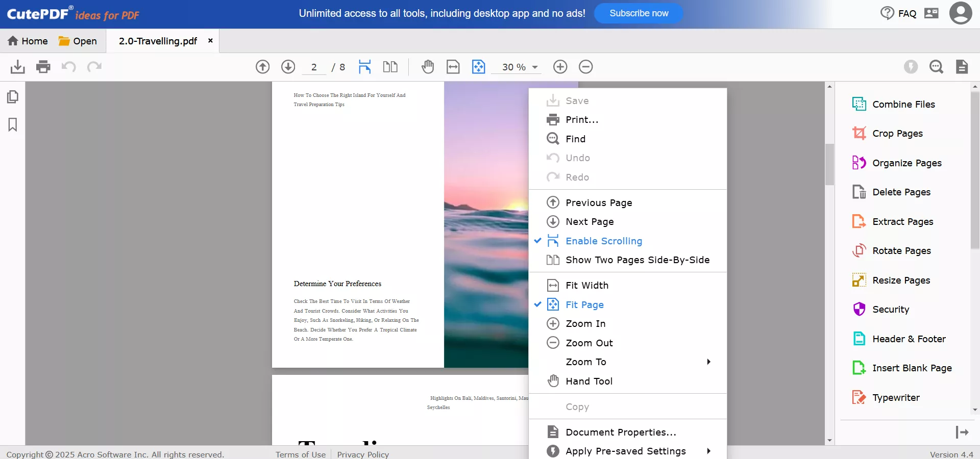Disable Enable Scrolling in the context menu
This screenshot has height=459, width=980.
pos(603,241)
